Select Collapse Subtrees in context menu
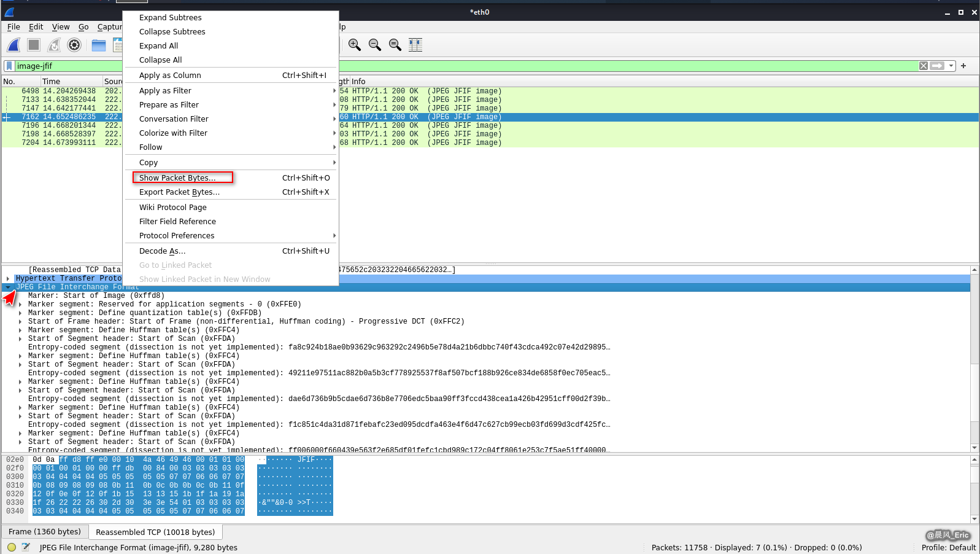This screenshot has width=980, height=554. (x=231, y=31)
